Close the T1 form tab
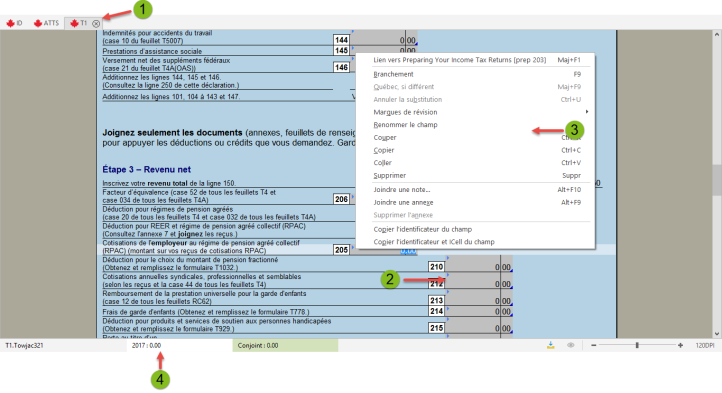 (96, 23)
